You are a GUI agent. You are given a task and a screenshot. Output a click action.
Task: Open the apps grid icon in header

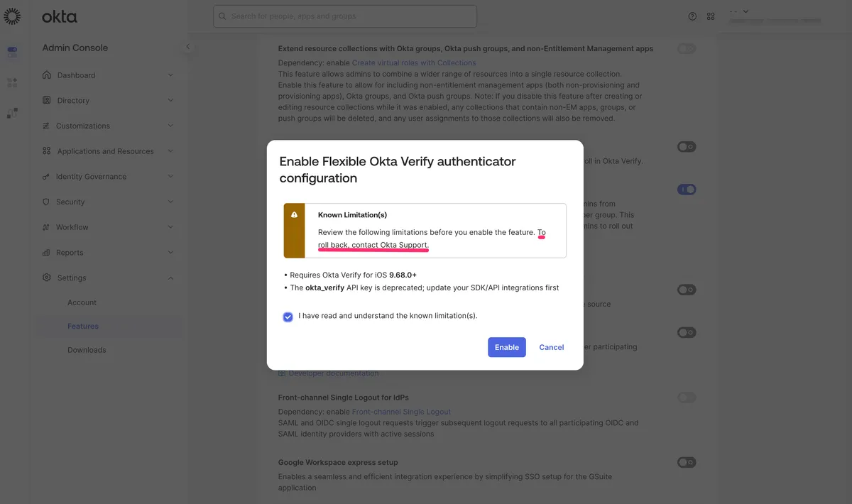[x=711, y=16]
